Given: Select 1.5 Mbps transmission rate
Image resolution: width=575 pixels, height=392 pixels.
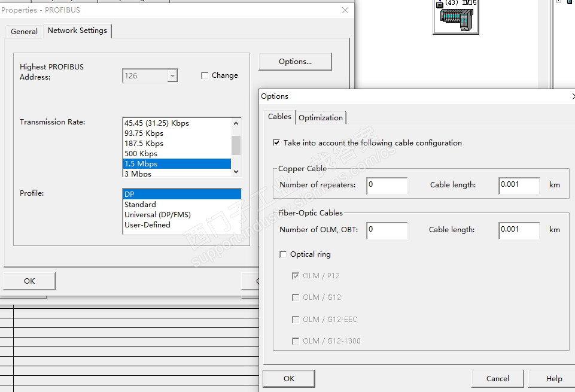Looking at the screenshot, I should [x=177, y=164].
